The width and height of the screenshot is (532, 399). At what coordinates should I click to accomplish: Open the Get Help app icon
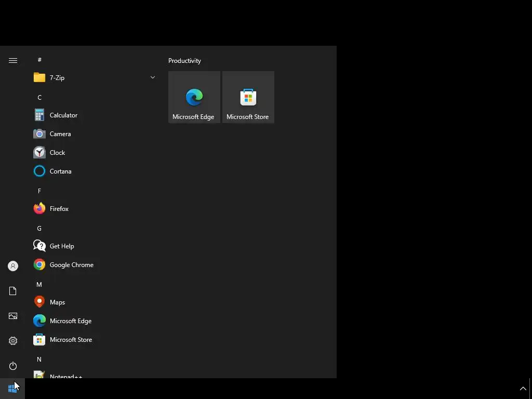(39, 246)
